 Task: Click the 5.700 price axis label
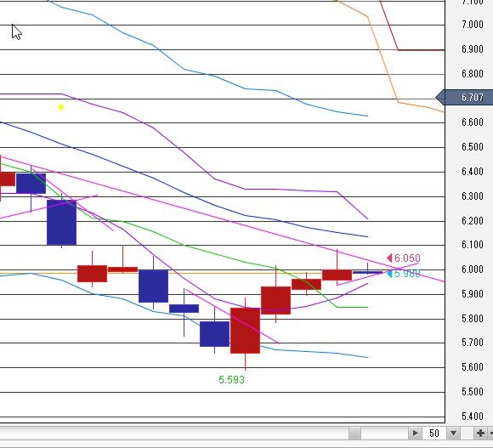473,343
